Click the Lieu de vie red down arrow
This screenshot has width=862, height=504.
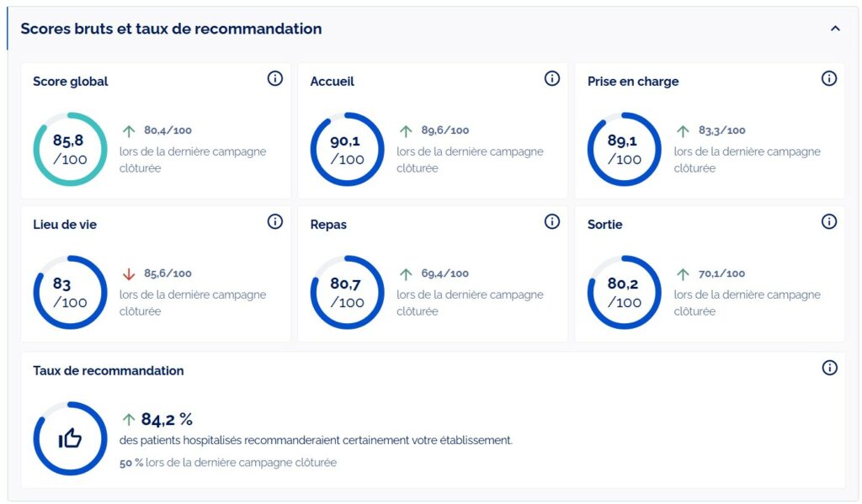pos(129,274)
